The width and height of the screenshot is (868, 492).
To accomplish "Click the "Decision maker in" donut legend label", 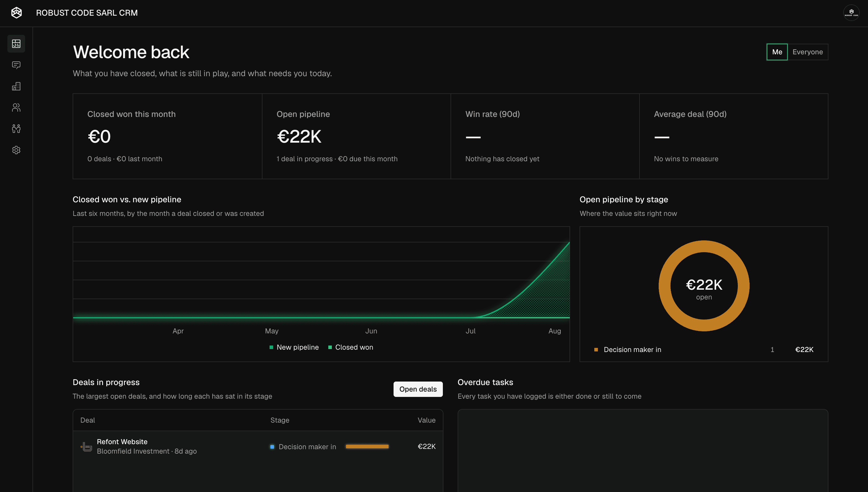I will 632,350.
